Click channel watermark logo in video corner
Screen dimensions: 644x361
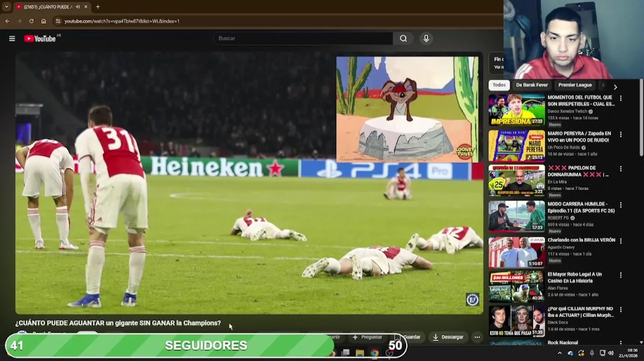472,300
